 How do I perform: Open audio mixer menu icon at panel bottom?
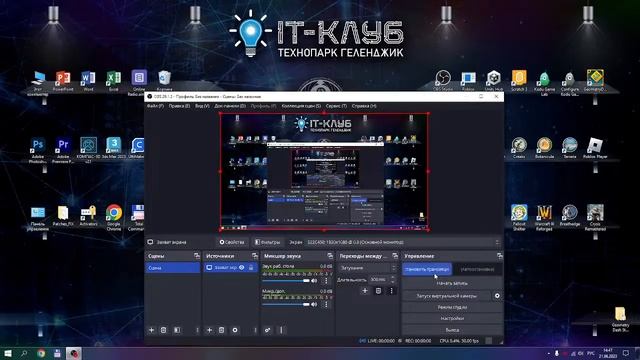281,330
